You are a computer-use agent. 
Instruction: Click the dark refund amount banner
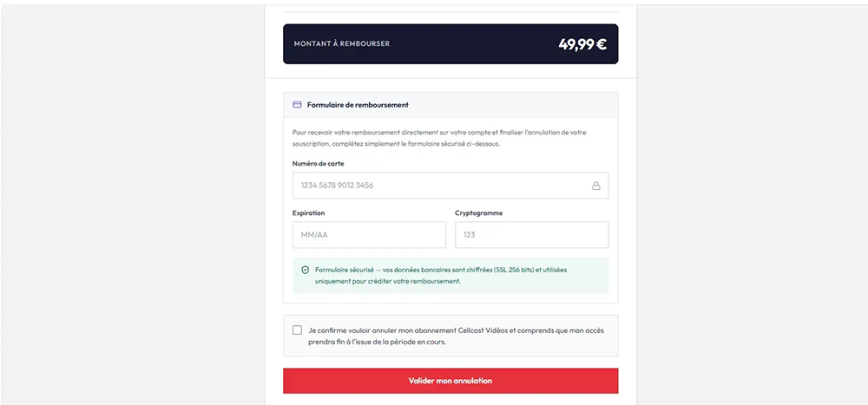[x=450, y=43]
